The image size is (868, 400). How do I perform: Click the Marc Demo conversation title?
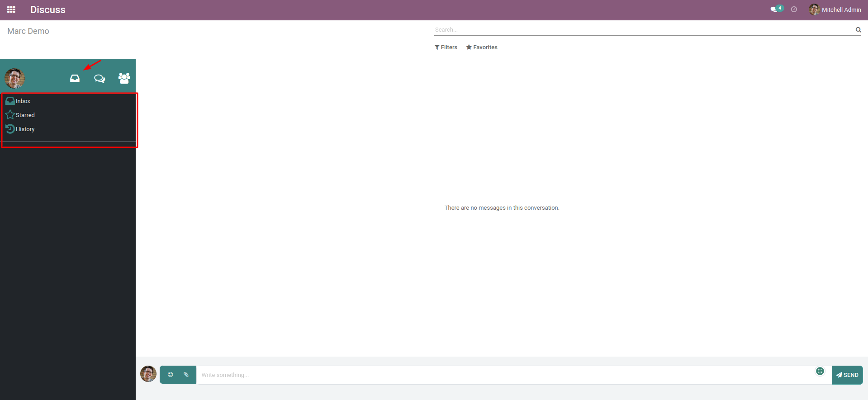(28, 31)
